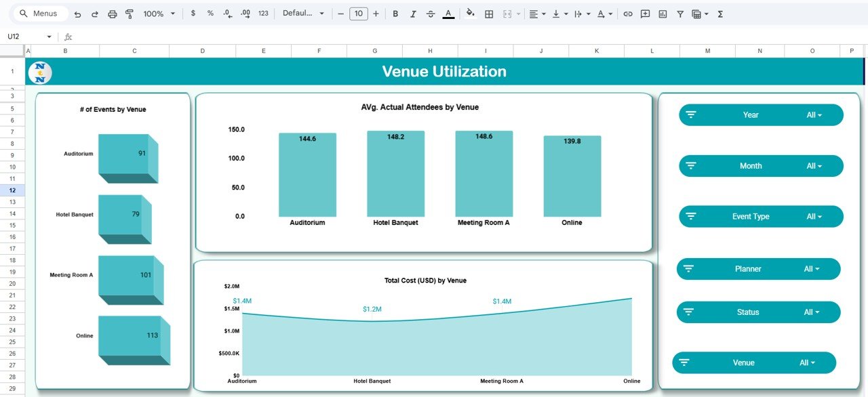Click the Print icon
Image resolution: width=868 pixels, height=397 pixels.
113,14
